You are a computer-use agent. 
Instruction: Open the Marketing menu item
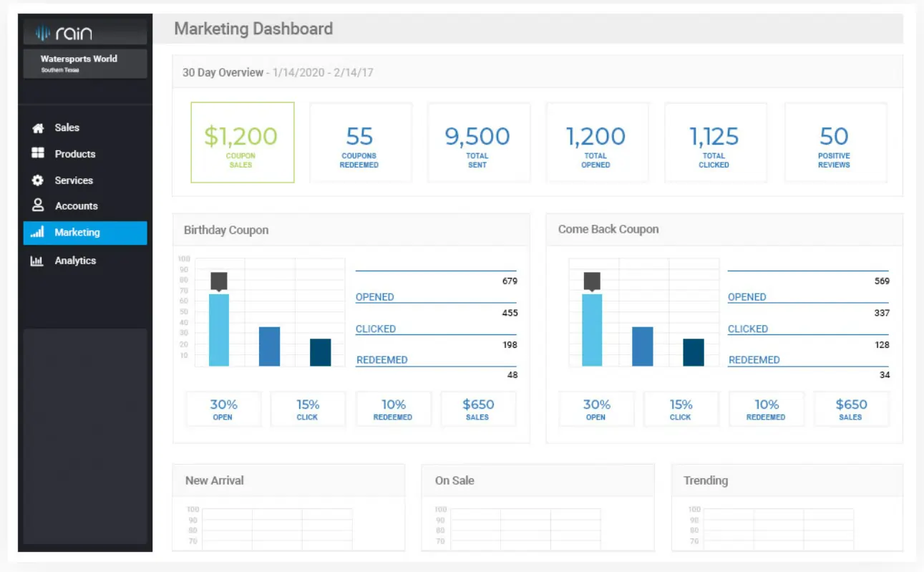85,233
